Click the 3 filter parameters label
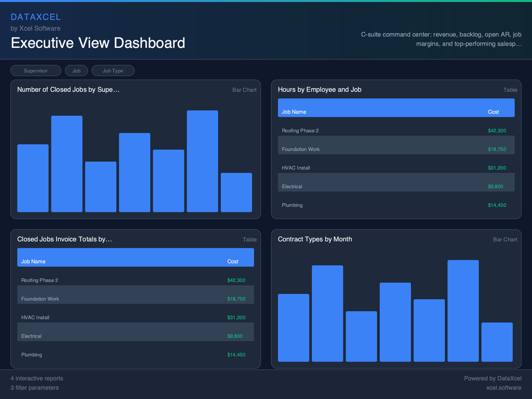This screenshot has width=532, height=399. pos(34,388)
